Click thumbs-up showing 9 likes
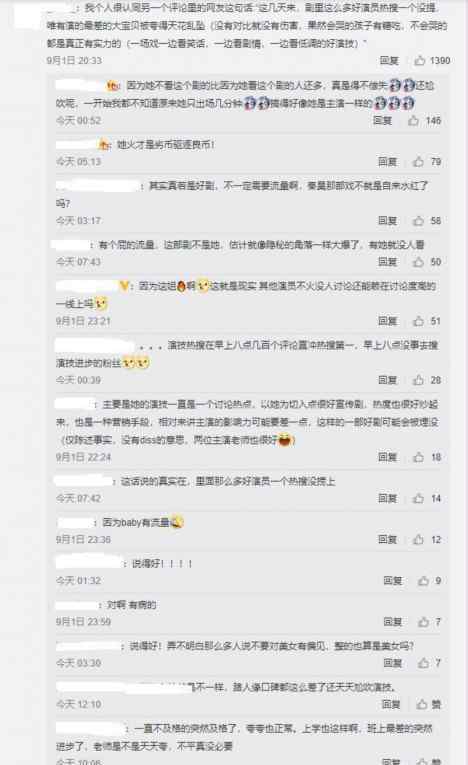Screen dimensions: 468x765 point(423,581)
